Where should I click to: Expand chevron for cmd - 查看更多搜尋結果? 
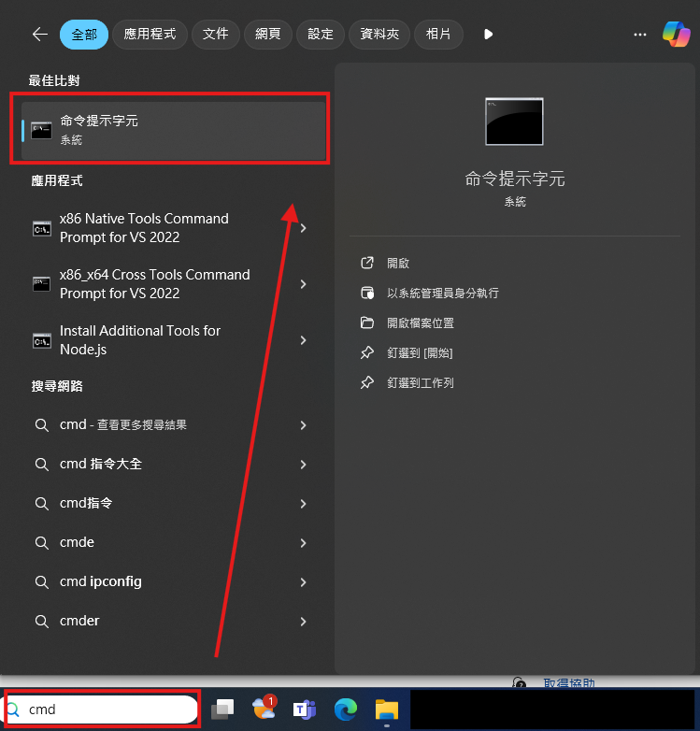pos(304,425)
